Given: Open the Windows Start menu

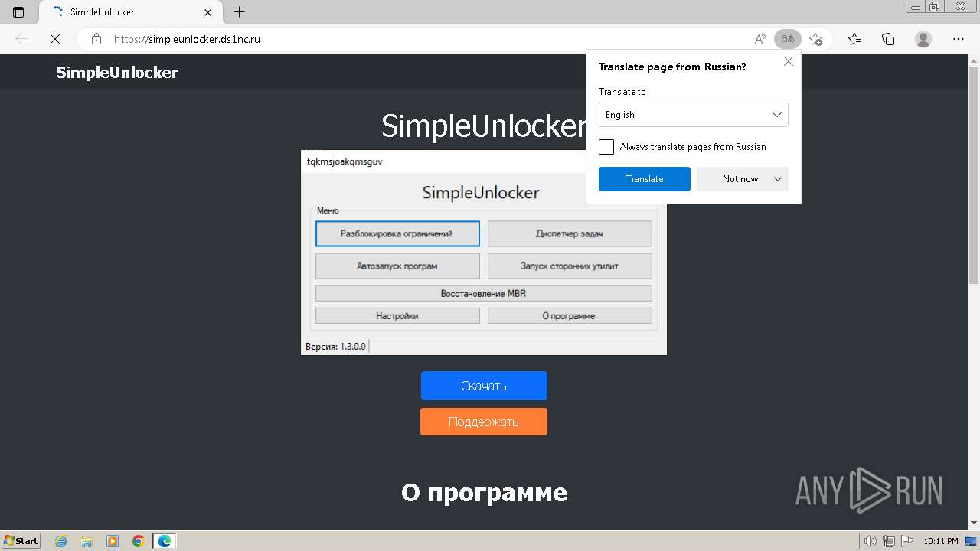Looking at the screenshot, I should pyautogui.click(x=21, y=540).
